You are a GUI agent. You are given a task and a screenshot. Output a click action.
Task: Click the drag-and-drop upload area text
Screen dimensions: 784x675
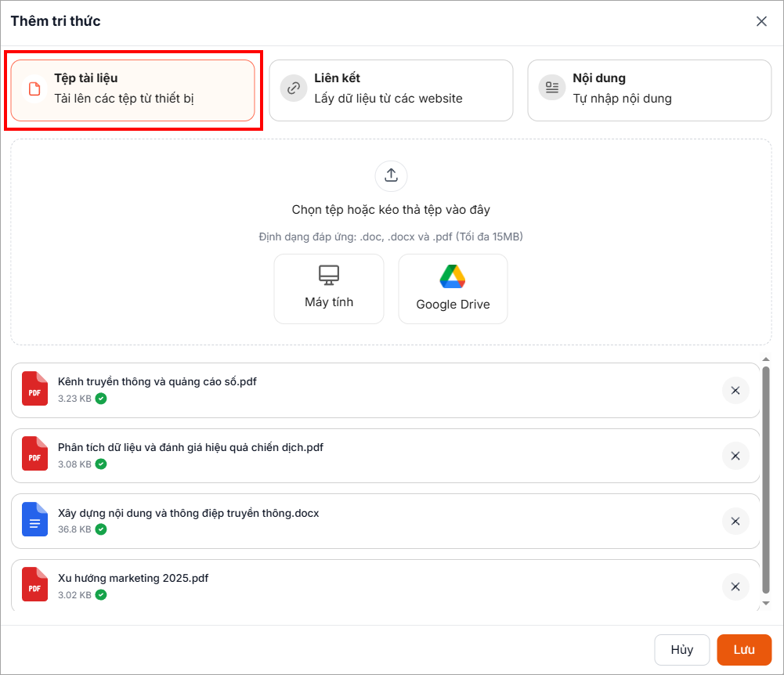click(x=391, y=210)
